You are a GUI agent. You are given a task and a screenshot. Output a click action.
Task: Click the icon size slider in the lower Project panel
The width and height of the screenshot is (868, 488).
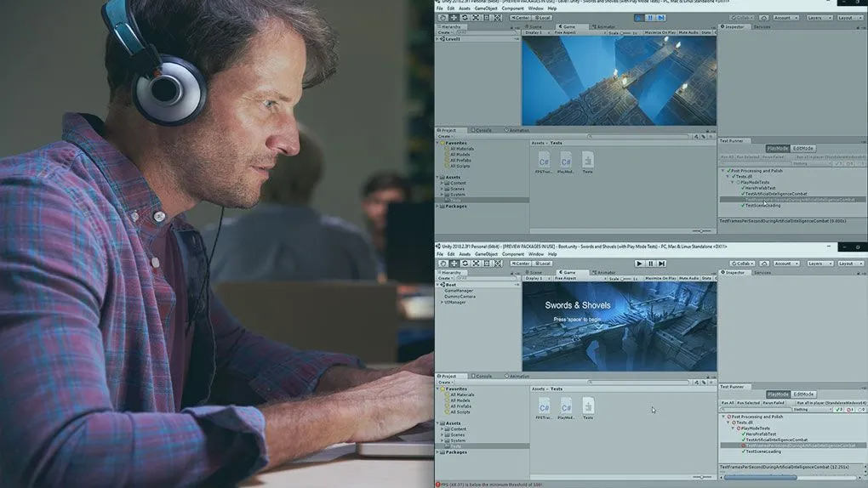point(701,477)
